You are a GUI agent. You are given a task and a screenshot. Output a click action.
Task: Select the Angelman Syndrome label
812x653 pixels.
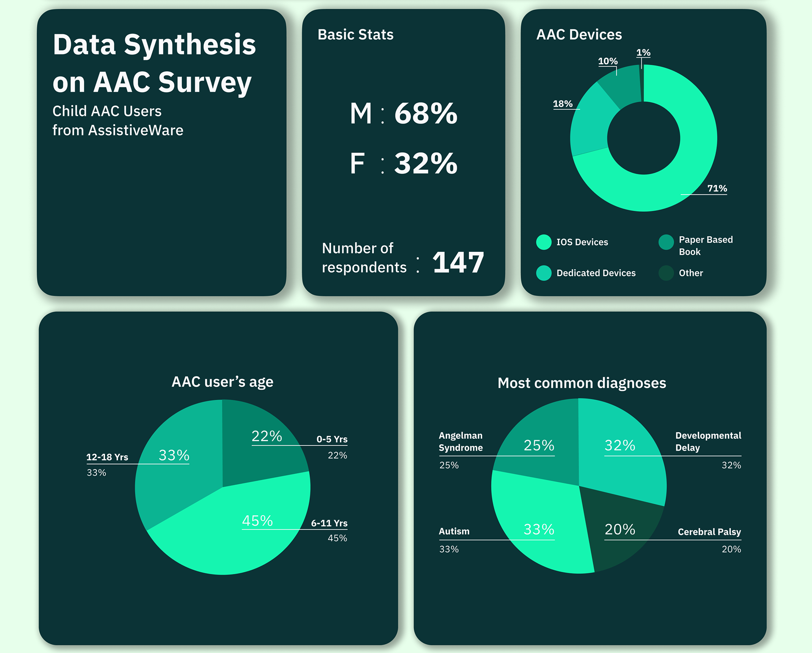461,441
